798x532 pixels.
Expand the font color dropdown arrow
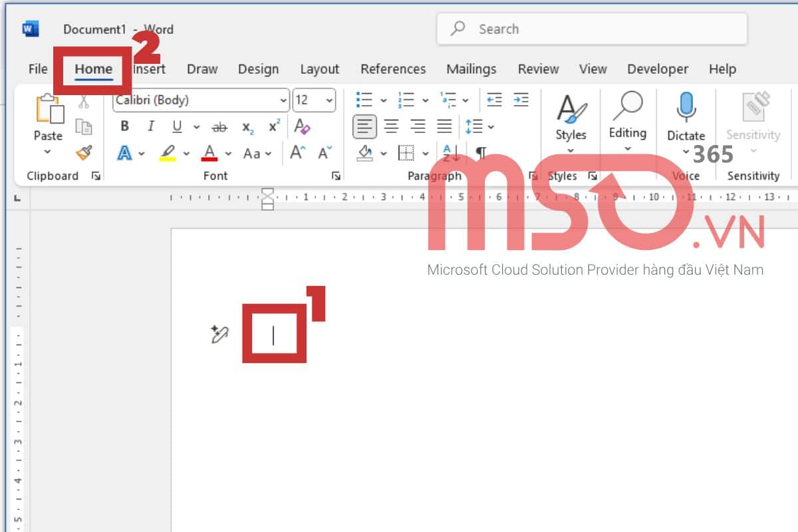coord(229,154)
